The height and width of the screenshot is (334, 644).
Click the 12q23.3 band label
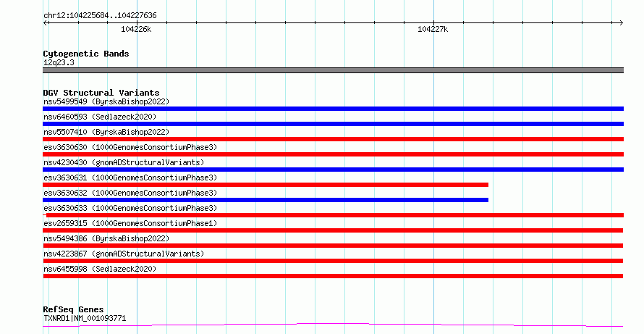point(59,62)
